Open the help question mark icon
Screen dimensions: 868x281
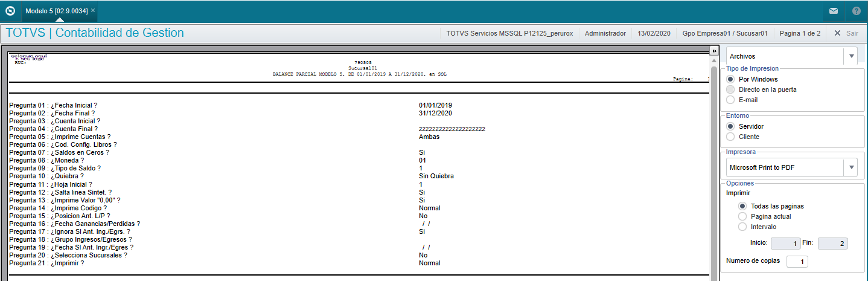(x=857, y=11)
